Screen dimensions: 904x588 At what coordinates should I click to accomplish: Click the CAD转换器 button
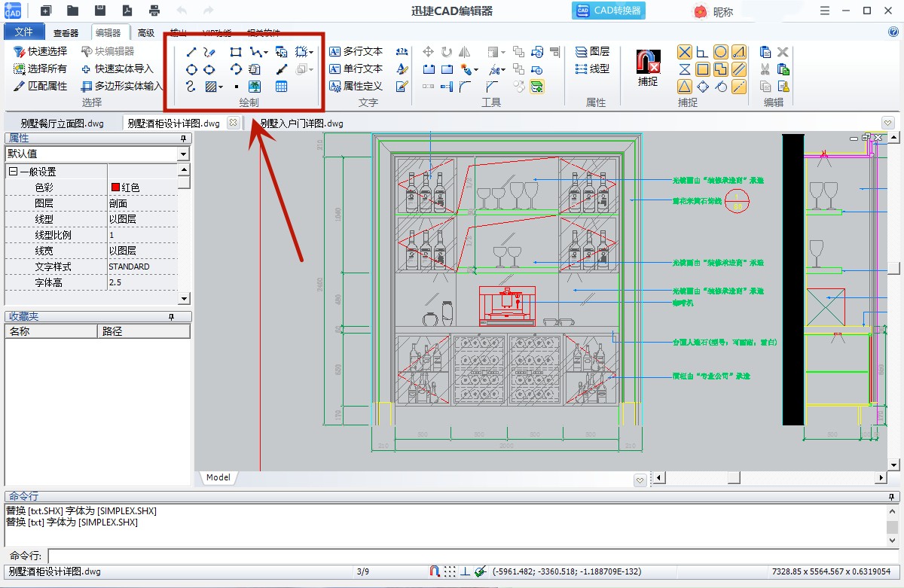coord(608,11)
